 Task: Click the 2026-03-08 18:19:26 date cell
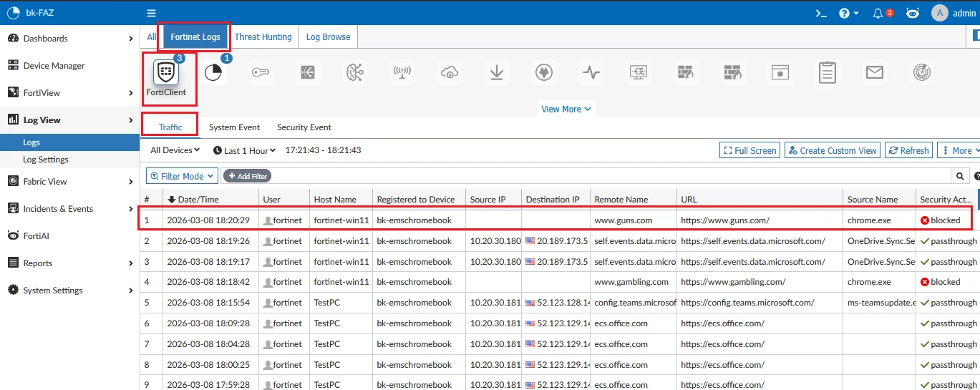pyautogui.click(x=210, y=241)
